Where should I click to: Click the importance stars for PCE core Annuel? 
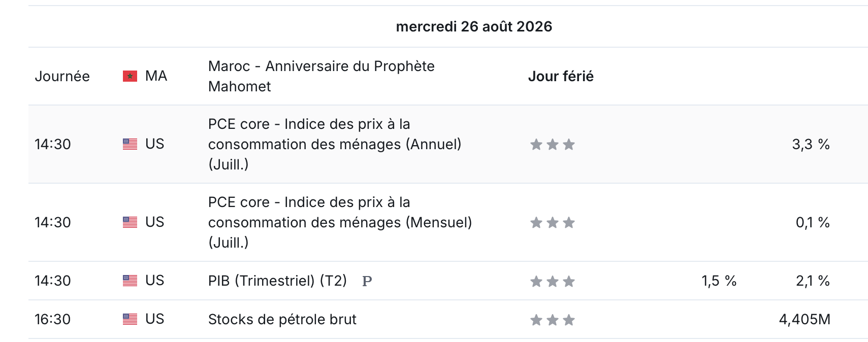[x=553, y=145]
